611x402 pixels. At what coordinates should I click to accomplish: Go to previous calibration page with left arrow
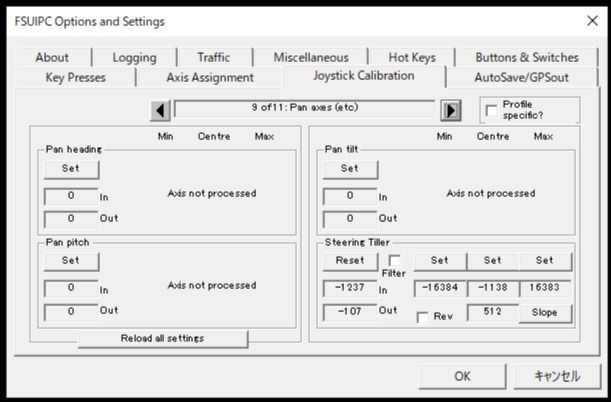click(160, 111)
